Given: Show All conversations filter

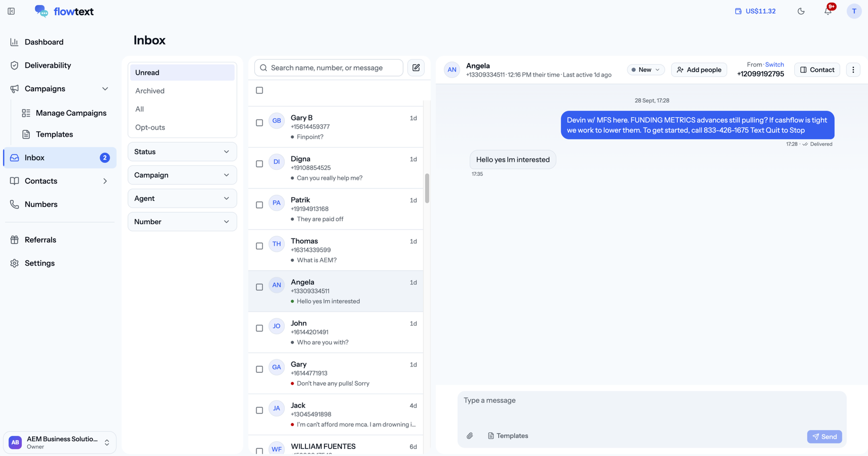Looking at the screenshot, I should click(x=182, y=109).
